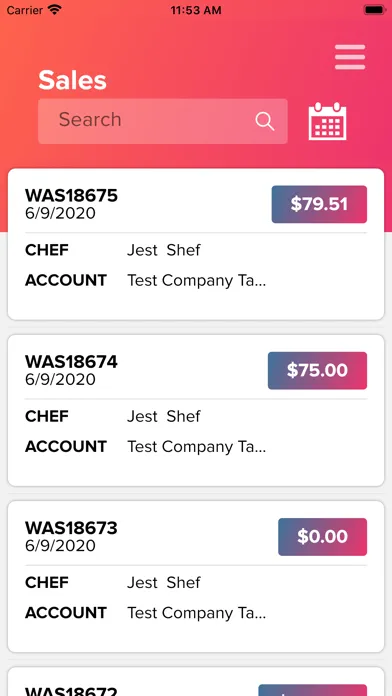Open the calendar date filter icon
Screen dimensions: 392x696
(328, 121)
